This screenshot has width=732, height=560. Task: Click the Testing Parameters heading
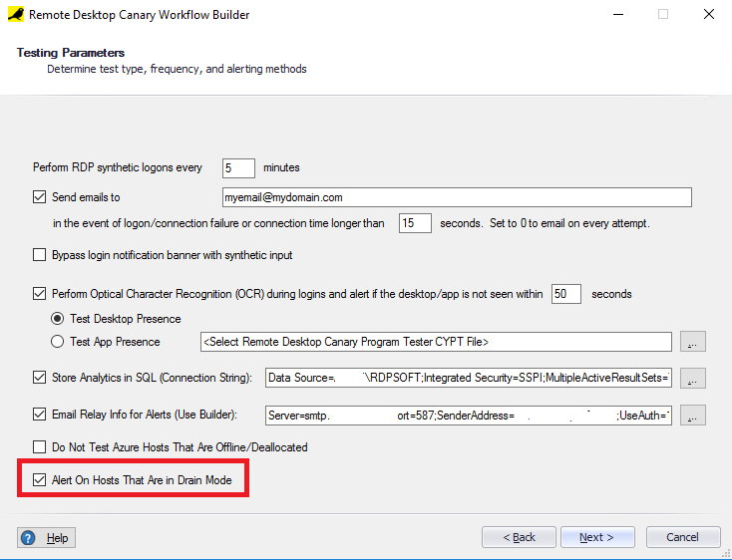tap(71, 53)
